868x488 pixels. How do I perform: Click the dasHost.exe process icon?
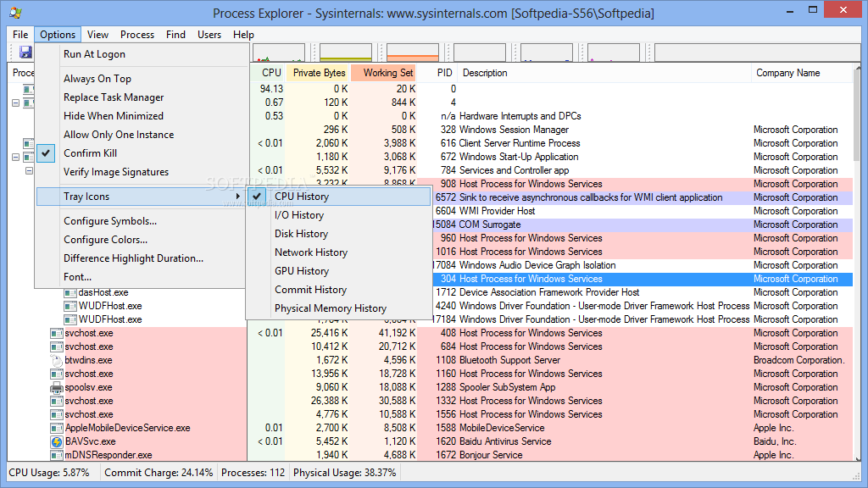point(70,292)
